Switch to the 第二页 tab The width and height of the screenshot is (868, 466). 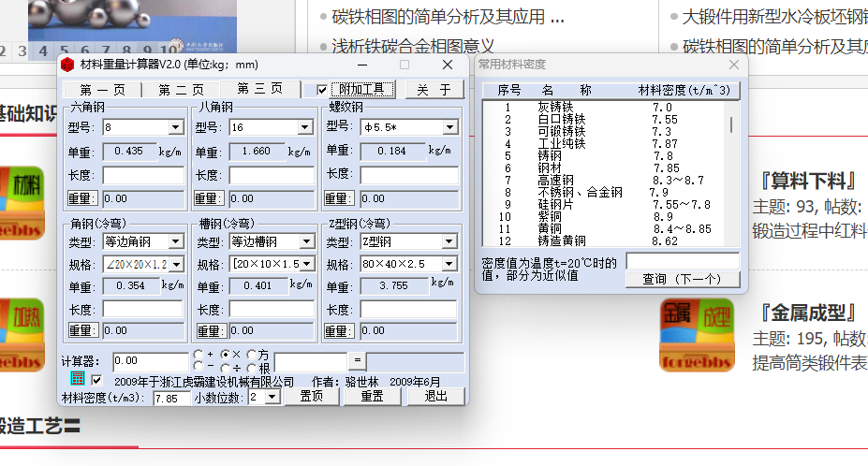click(x=181, y=90)
